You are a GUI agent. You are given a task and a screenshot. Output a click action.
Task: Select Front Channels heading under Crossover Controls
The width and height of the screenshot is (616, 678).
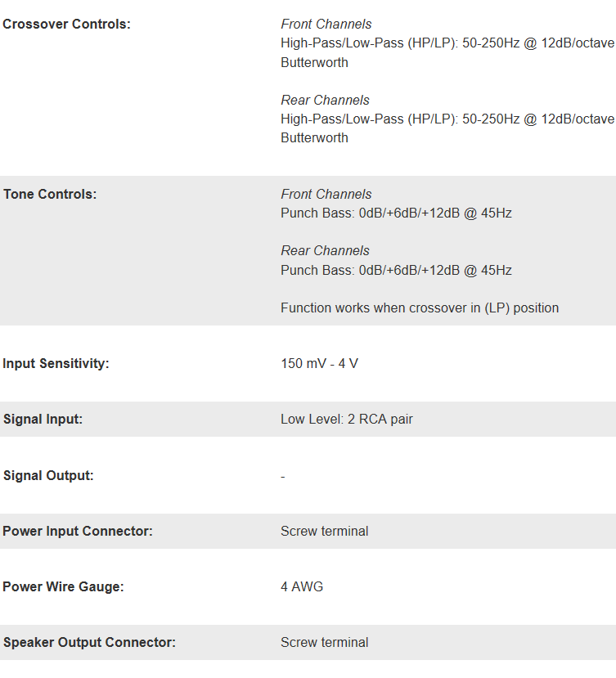[326, 25]
